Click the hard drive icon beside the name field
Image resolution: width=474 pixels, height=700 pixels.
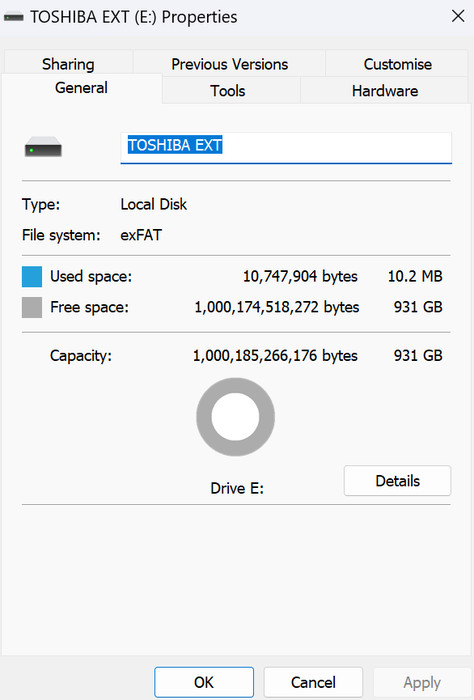pos(43,147)
